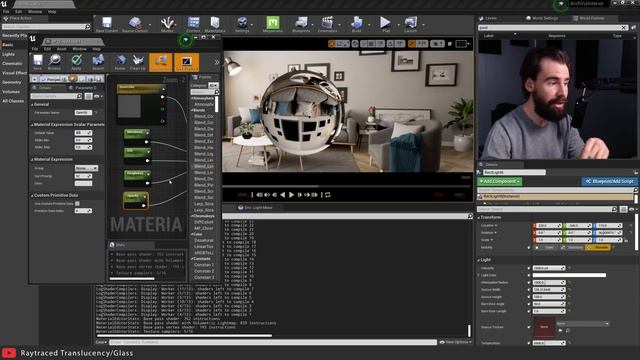Open the Asset menu in the Material Editor
This screenshot has height=360, width=640.
[61, 49]
